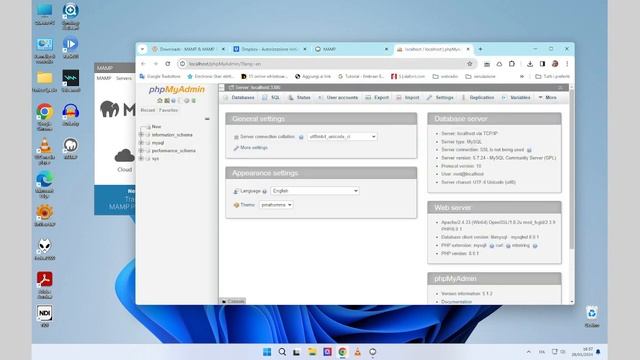The width and height of the screenshot is (640, 360).
Task: Open the Recycle Bin on desktop
Action: [x=592, y=317]
